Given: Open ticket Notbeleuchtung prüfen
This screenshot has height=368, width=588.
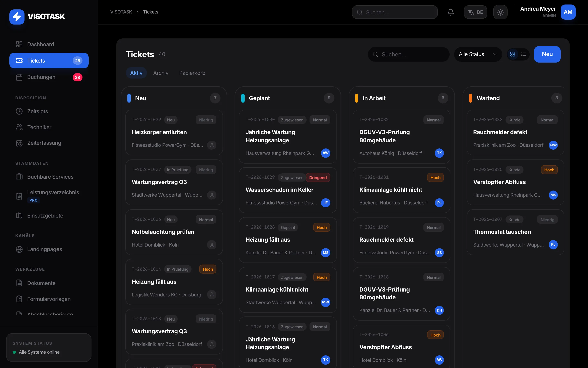Looking at the screenshot, I should [174, 232].
